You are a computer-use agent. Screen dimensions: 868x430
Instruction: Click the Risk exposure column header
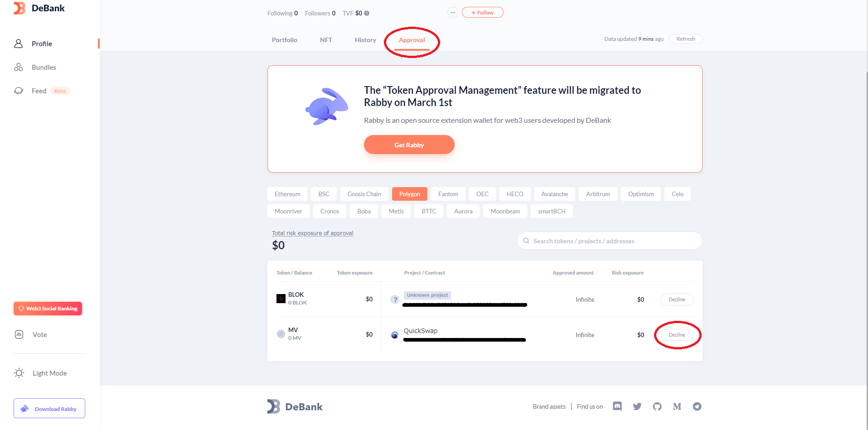[628, 273]
